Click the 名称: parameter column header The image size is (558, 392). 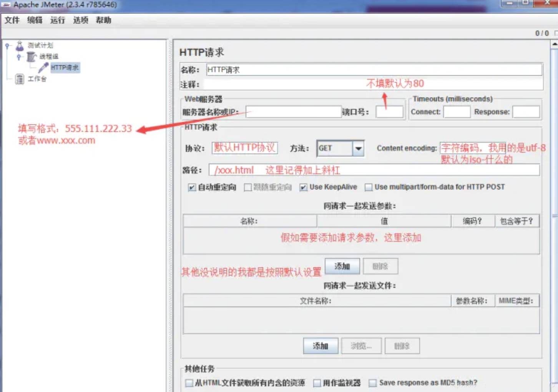[x=250, y=221]
